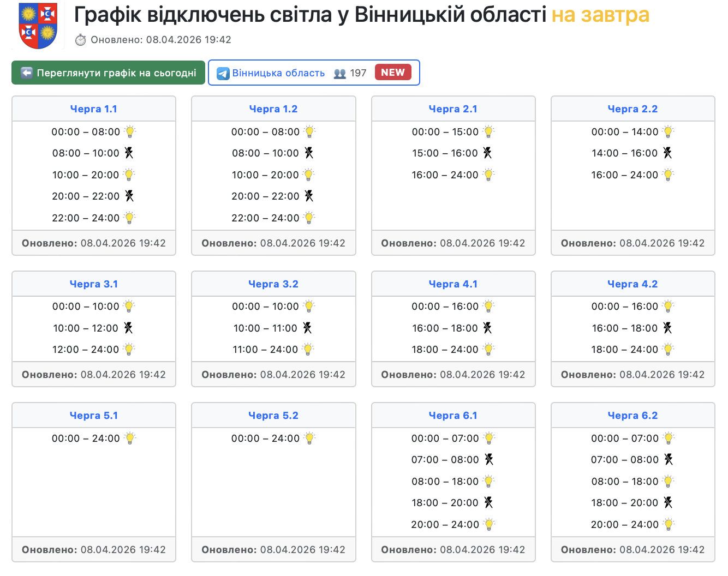The height and width of the screenshot is (576, 728).
Task: Click the subscribers people icon next to 197
Action: pos(339,73)
